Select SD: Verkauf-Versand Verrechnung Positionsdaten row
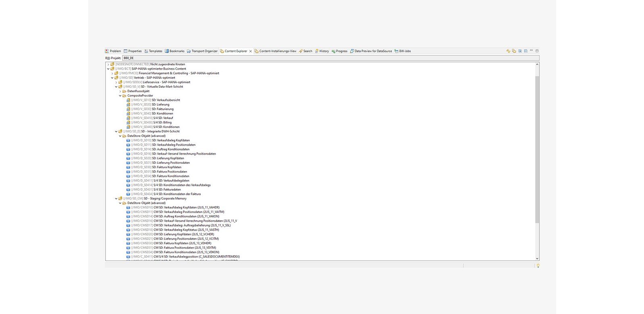This screenshot has width=644, height=314. 171,154
